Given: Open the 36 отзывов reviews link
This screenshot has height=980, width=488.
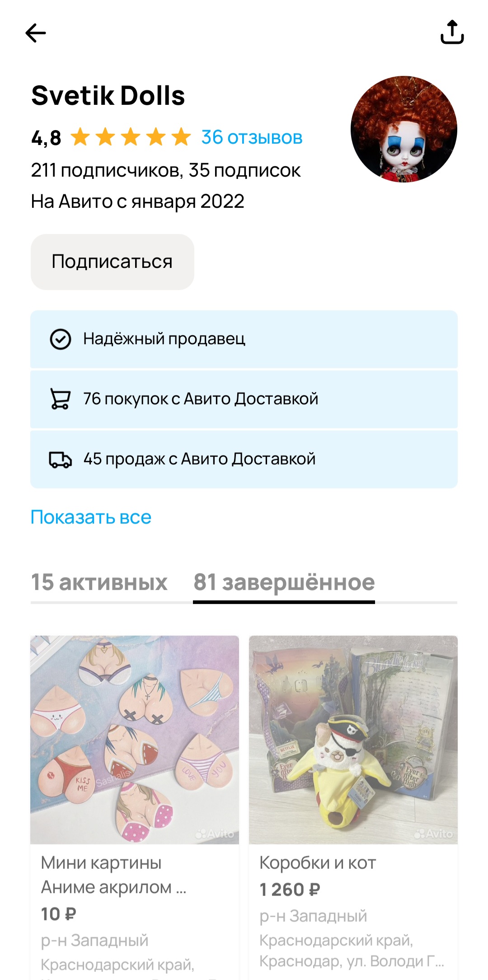Looking at the screenshot, I should click(252, 137).
